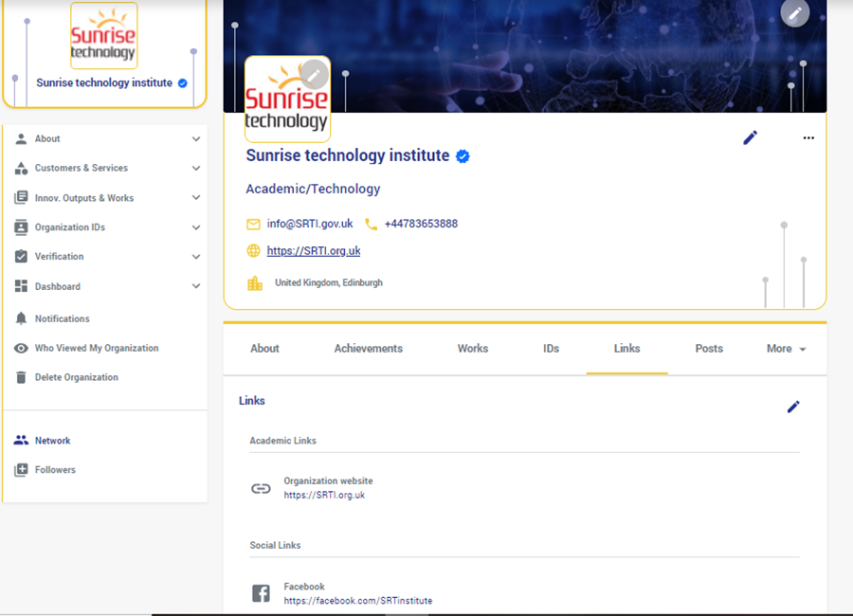Open the https://SRTI.org.uk profile link
853x616 pixels.
(313, 251)
